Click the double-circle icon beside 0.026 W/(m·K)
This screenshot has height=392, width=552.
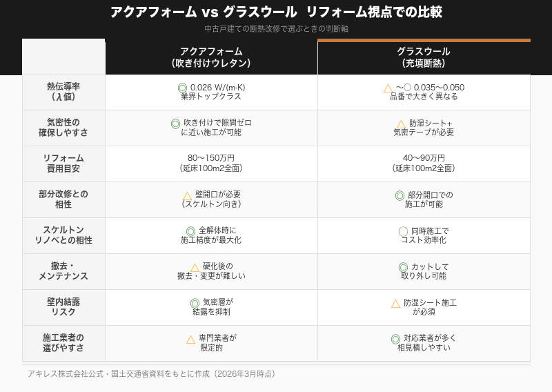(182, 88)
